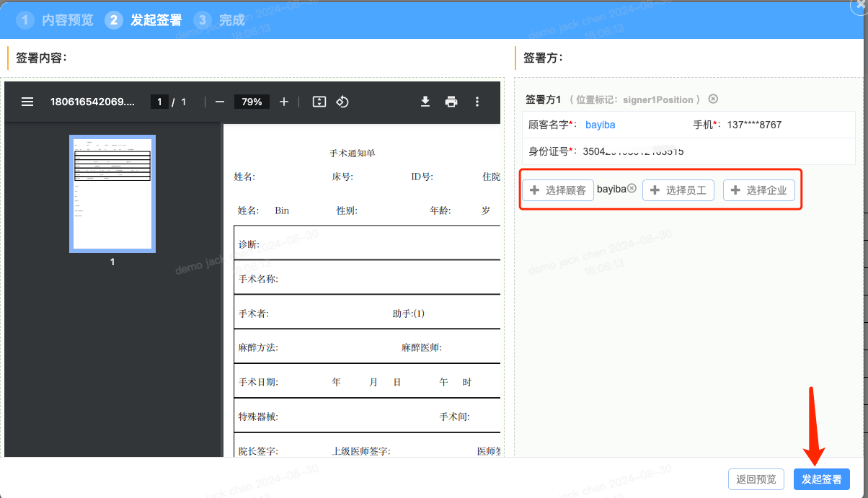Image resolution: width=868 pixels, height=498 pixels.
Task: Click the 选择企业 button
Action: point(759,190)
